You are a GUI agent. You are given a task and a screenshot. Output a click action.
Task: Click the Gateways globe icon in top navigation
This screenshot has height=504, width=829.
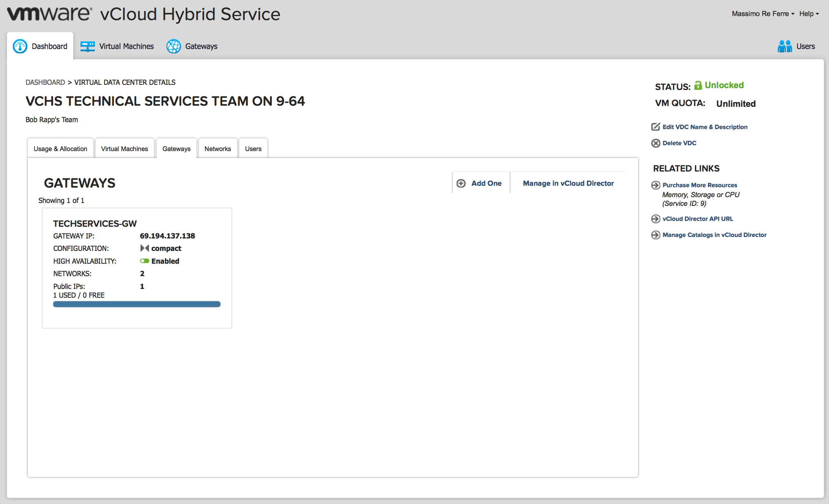[x=173, y=46]
